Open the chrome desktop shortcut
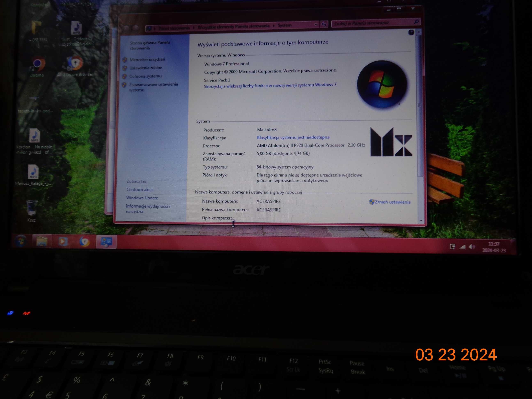This screenshot has height=399, width=532. pos(37,66)
